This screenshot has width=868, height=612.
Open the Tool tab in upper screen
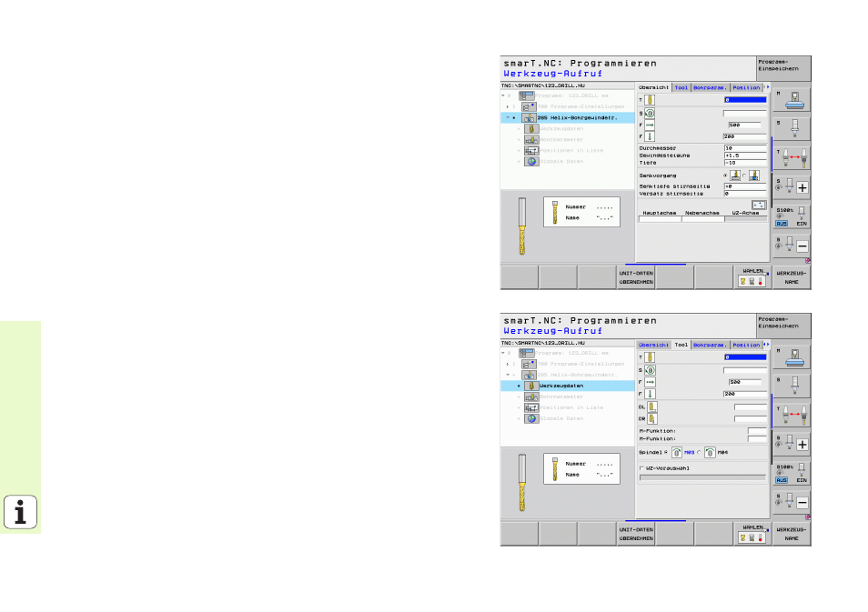coord(681,87)
